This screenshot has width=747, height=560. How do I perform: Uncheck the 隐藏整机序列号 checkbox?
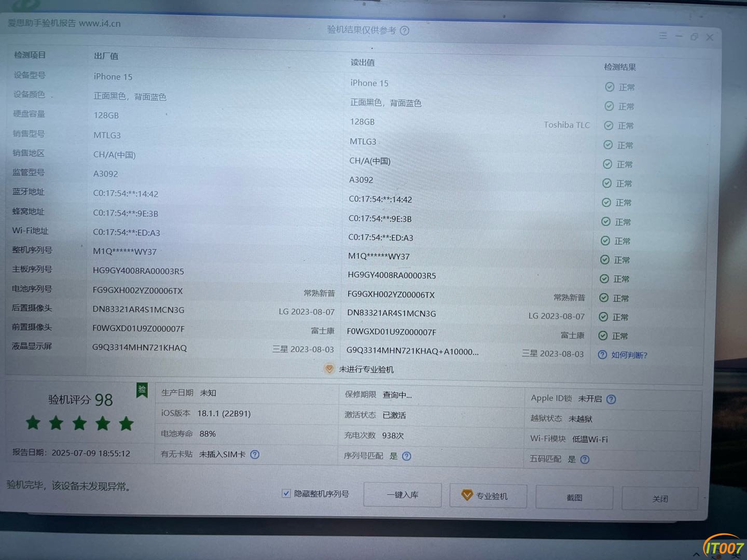coord(286,493)
